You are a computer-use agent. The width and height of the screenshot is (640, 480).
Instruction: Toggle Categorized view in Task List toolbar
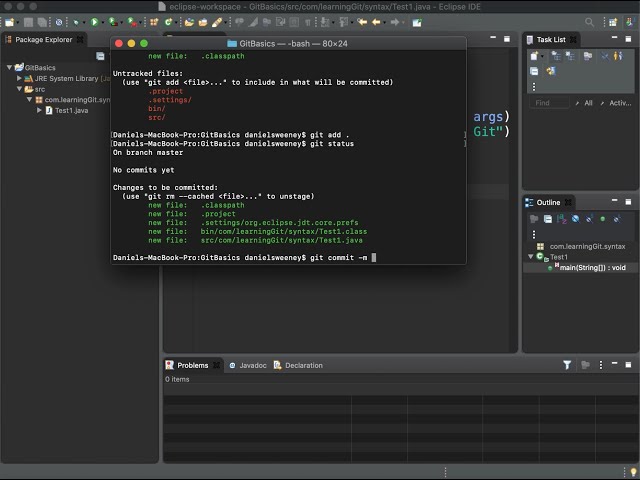pos(556,56)
